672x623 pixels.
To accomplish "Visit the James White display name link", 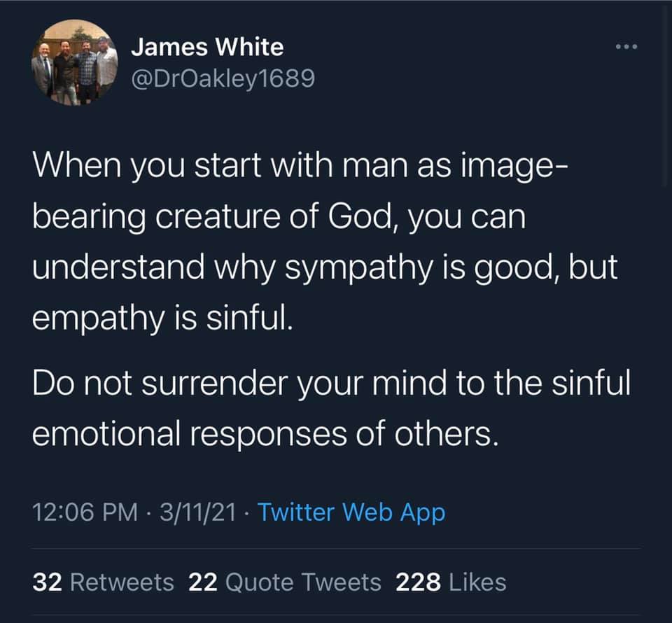I will click(x=207, y=47).
